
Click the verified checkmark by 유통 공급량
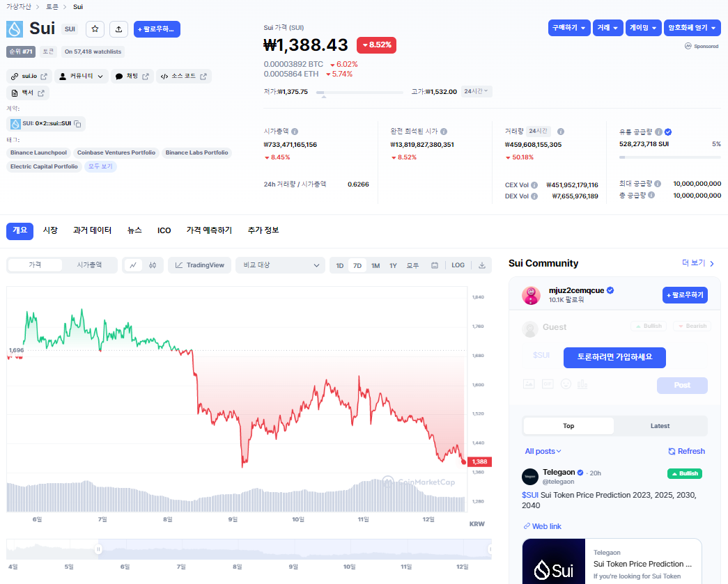tap(668, 132)
